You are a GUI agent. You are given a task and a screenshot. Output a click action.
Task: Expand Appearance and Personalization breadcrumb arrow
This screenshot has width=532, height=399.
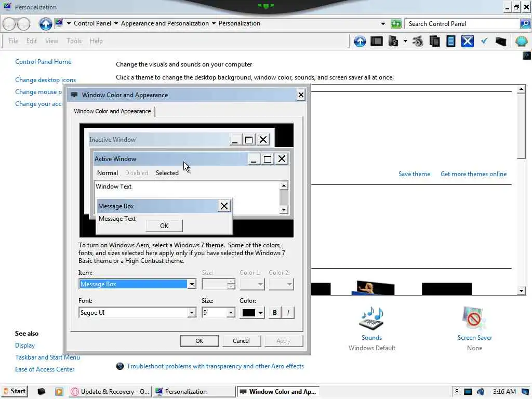[214, 23]
